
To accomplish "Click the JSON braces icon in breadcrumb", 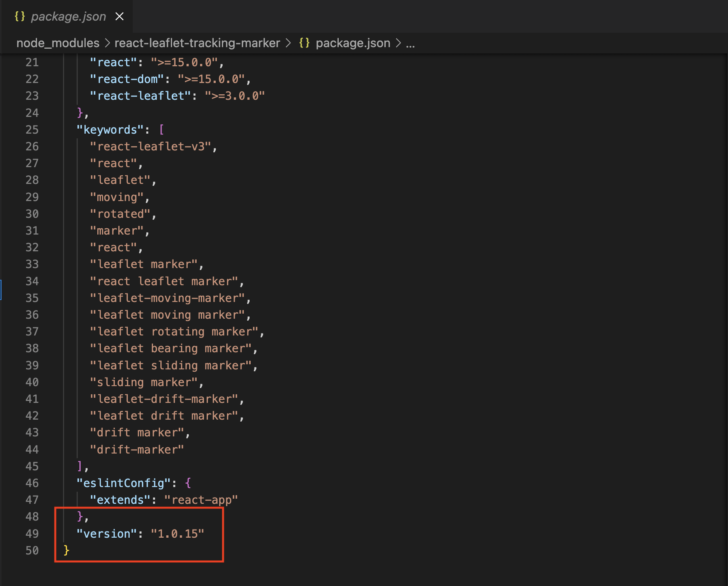I will (304, 43).
